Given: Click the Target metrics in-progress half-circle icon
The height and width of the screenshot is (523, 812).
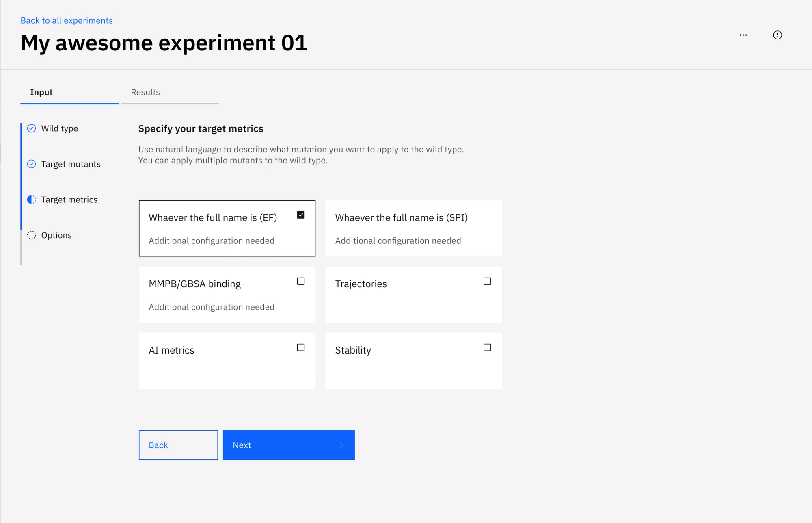Looking at the screenshot, I should point(31,200).
